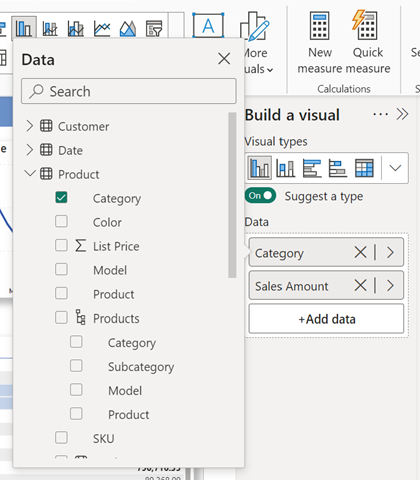Create a Quick measure

(368, 42)
